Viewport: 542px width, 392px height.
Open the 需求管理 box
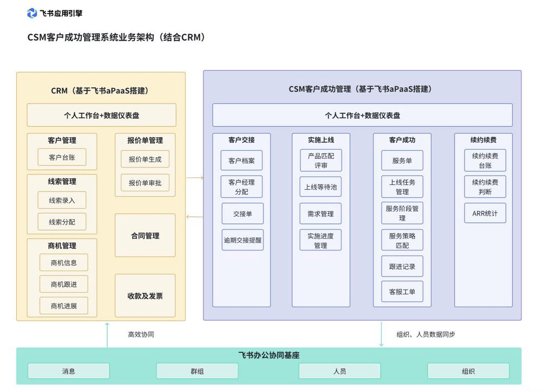point(320,214)
